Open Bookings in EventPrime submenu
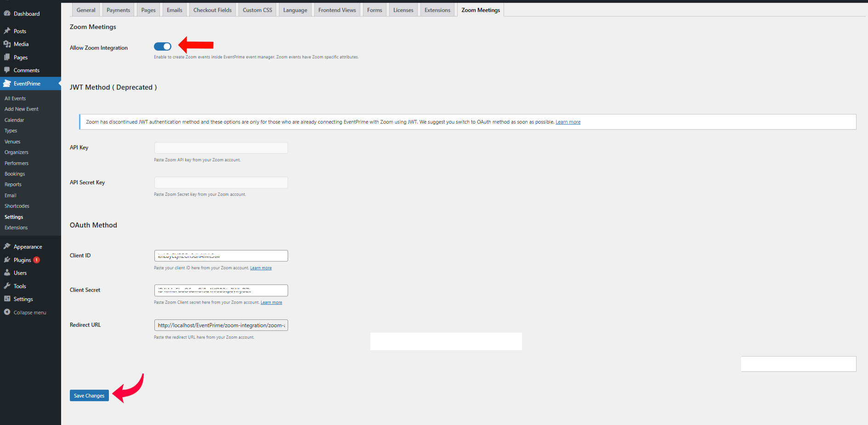 [15, 174]
